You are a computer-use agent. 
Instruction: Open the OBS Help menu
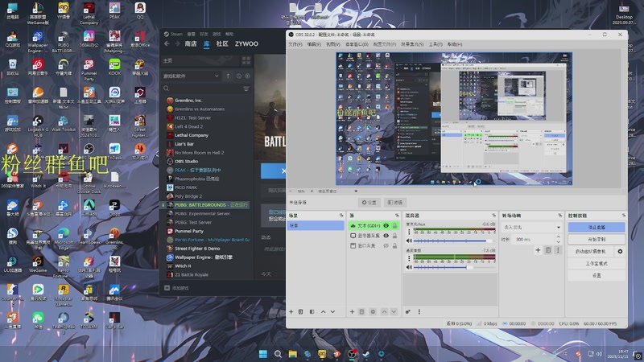[455, 44]
